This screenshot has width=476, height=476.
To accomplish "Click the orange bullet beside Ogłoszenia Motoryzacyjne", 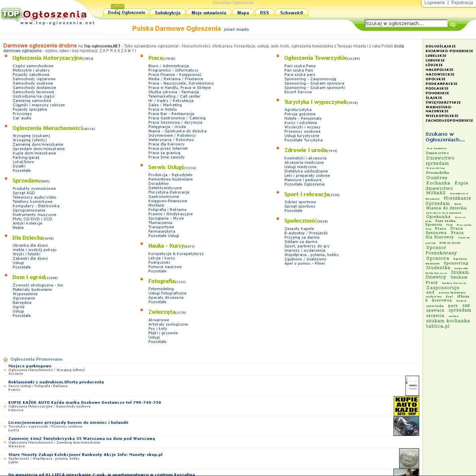I will (x=6, y=56).
